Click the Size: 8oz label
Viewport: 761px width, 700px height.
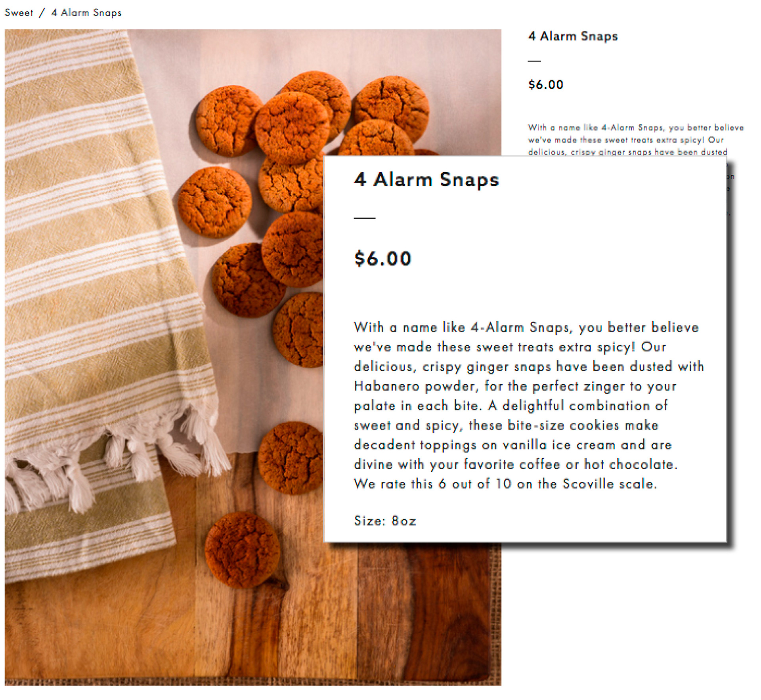[x=385, y=521]
